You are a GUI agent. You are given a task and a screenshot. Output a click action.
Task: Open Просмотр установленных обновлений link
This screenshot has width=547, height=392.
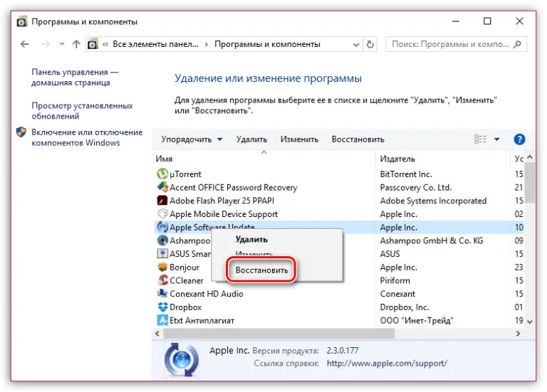pos(82,110)
